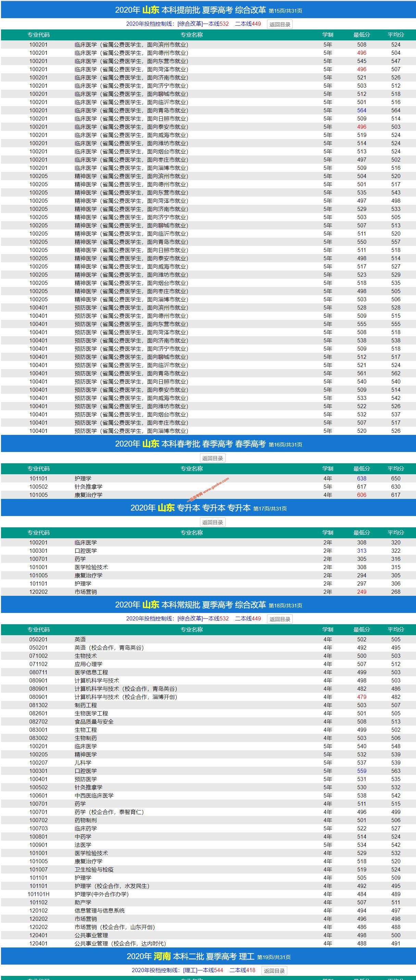
Task: Select row 预防医学（省属公费医学生，面向东营市就业）
Action: 209,324
